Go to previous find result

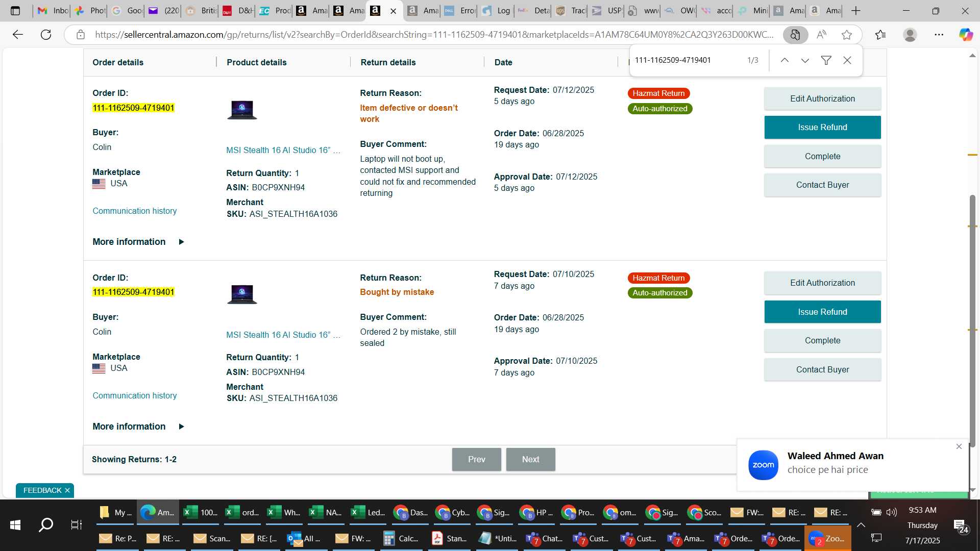tap(785, 60)
